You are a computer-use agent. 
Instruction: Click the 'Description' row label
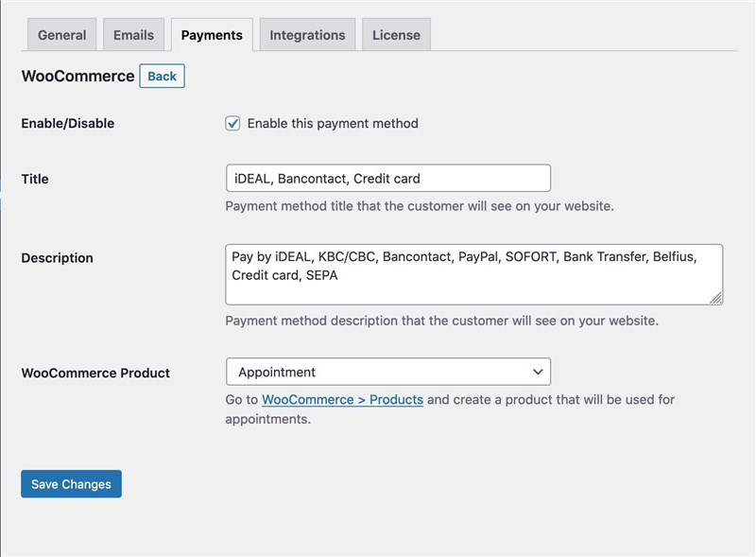pyautogui.click(x=57, y=258)
